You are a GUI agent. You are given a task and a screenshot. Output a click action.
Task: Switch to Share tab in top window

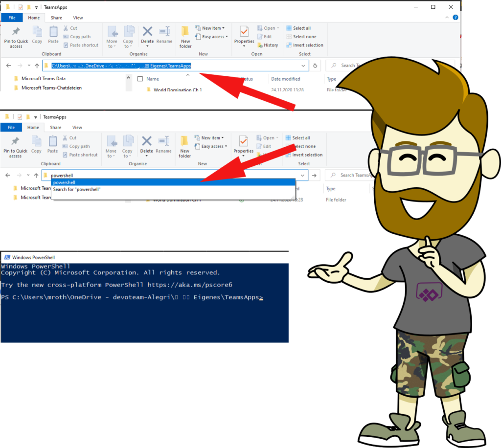(56, 18)
